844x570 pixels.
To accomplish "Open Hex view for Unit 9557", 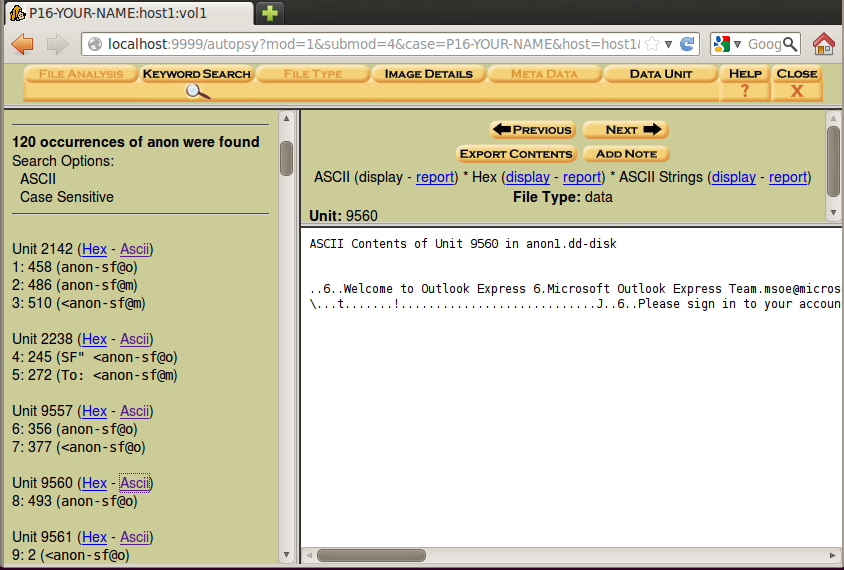I will [x=94, y=411].
